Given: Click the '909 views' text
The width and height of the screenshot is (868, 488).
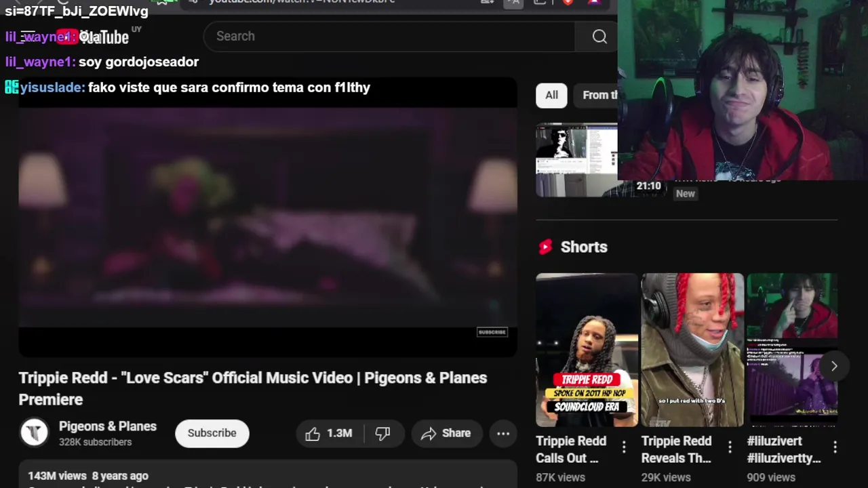Looking at the screenshot, I should pyautogui.click(x=771, y=477).
